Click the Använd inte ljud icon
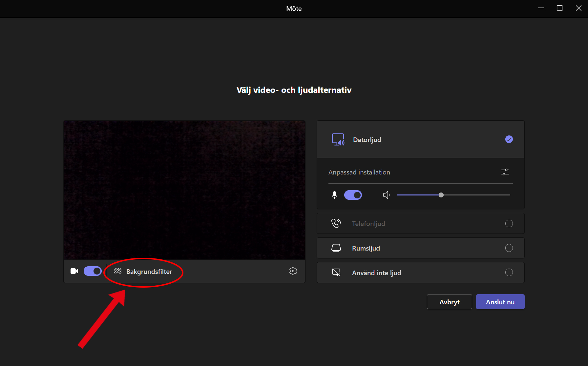Viewport: 588px width, 366px height. pyautogui.click(x=336, y=273)
